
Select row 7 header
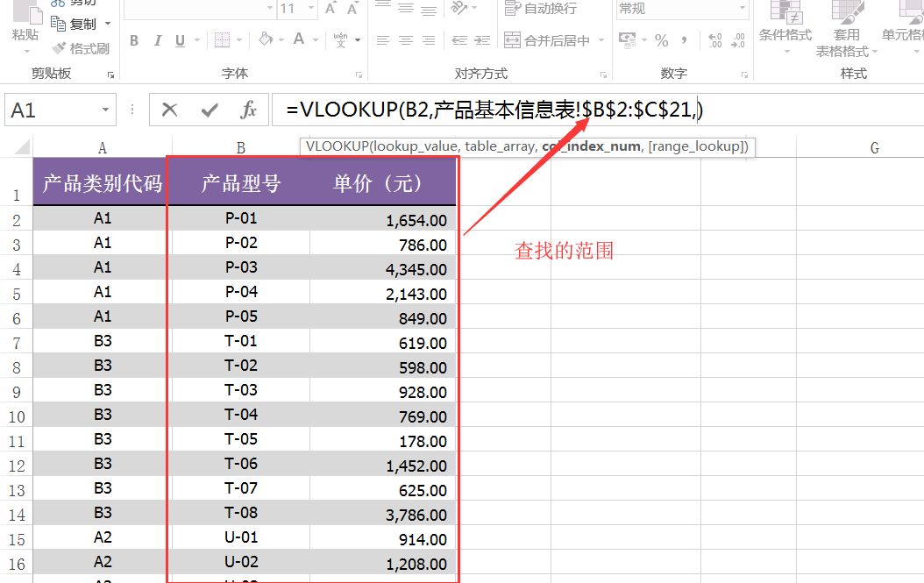coord(16,343)
